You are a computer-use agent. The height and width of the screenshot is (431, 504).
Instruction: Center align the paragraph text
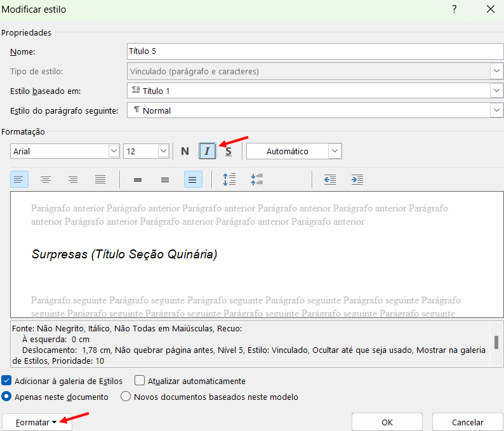pyautogui.click(x=46, y=180)
